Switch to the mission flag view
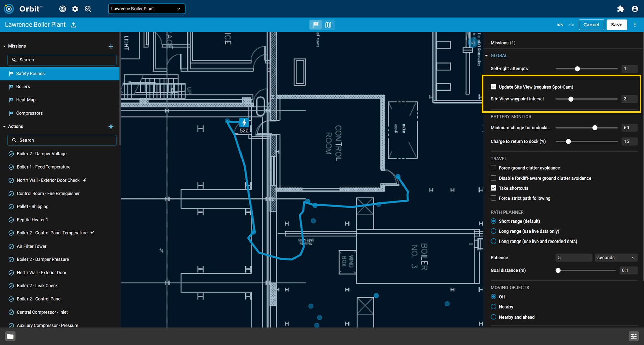Viewport: 644px width, 345px height. click(316, 25)
